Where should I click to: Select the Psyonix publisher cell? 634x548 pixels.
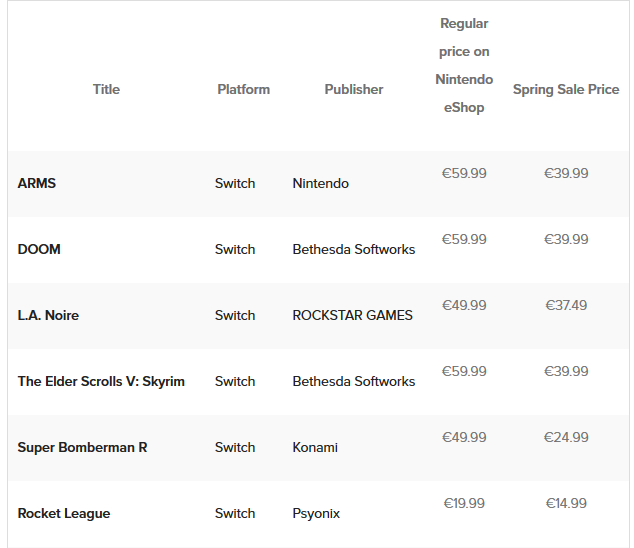[316, 513]
